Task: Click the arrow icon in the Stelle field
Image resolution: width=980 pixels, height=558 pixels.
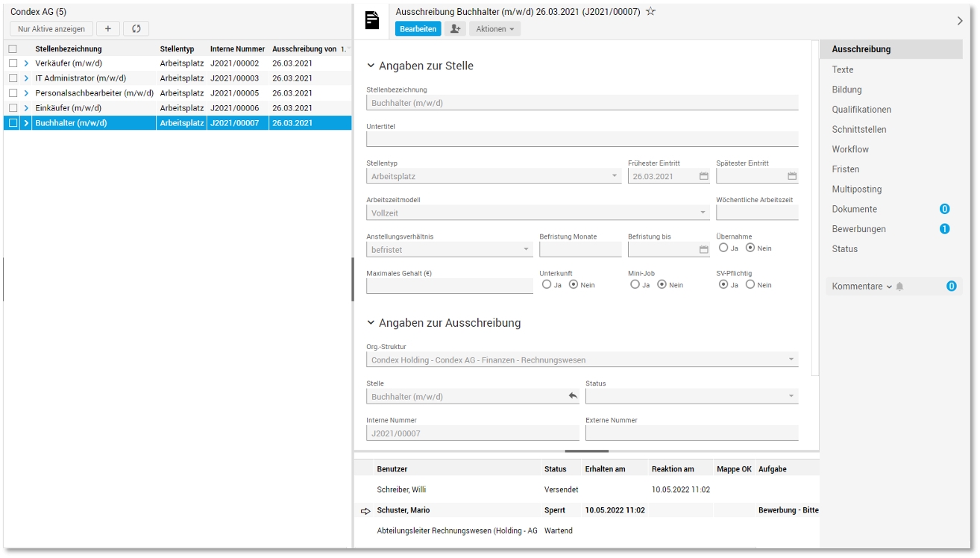Action: [x=573, y=396]
